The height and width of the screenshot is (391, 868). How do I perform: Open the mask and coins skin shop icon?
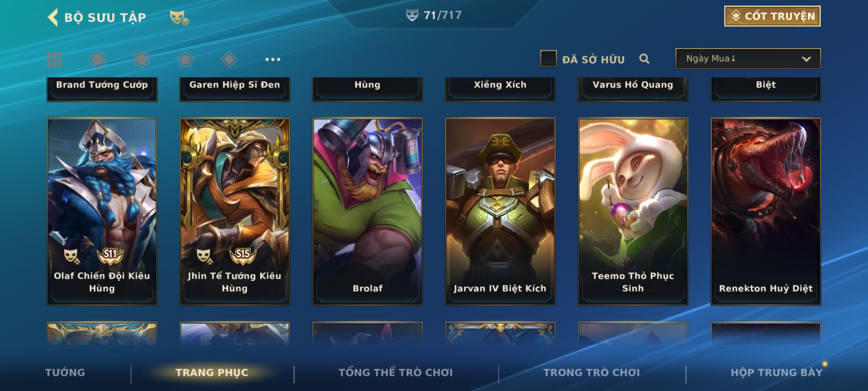(179, 18)
